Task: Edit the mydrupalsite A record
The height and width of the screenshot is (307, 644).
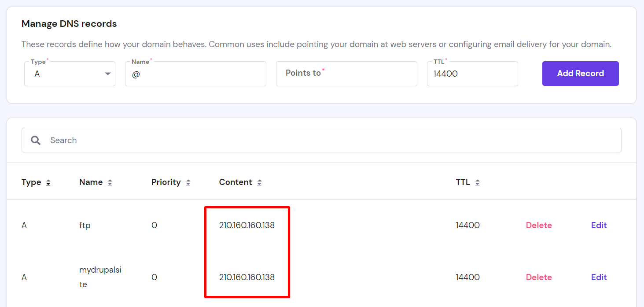Action: tap(599, 277)
